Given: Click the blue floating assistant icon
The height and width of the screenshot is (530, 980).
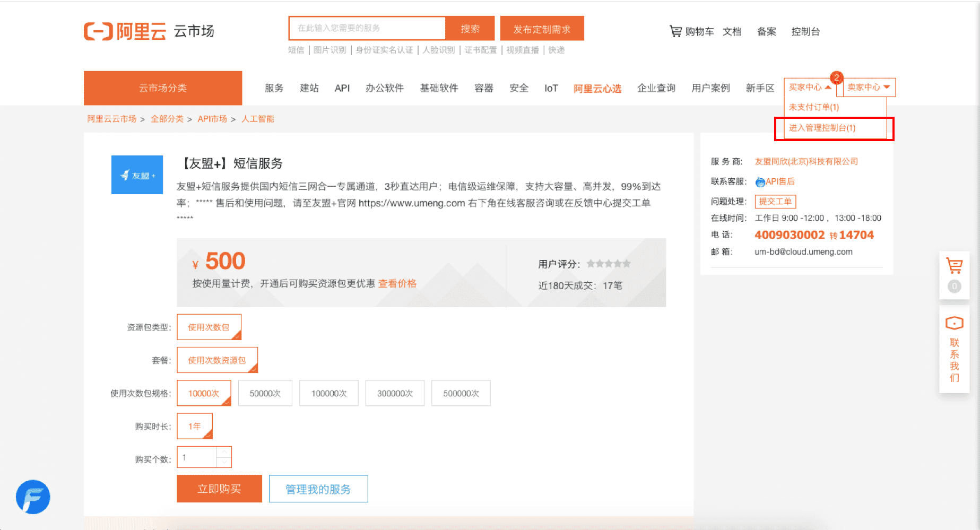Looking at the screenshot, I should pos(33,497).
